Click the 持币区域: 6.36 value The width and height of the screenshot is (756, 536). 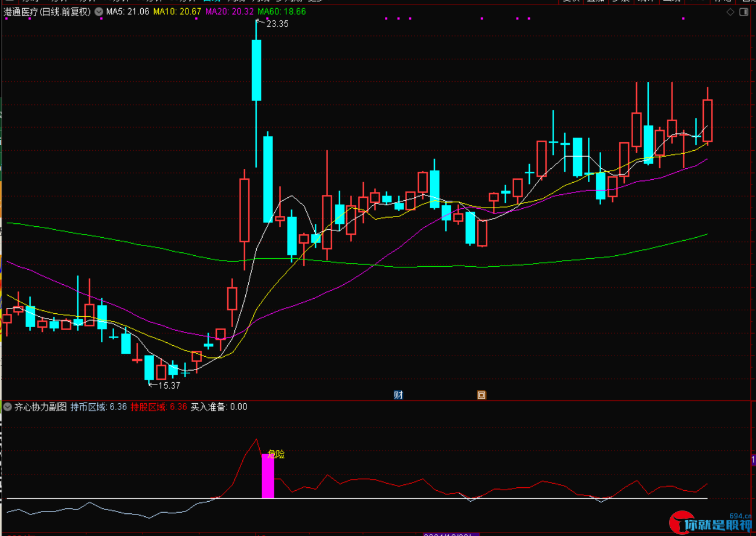(x=99, y=407)
